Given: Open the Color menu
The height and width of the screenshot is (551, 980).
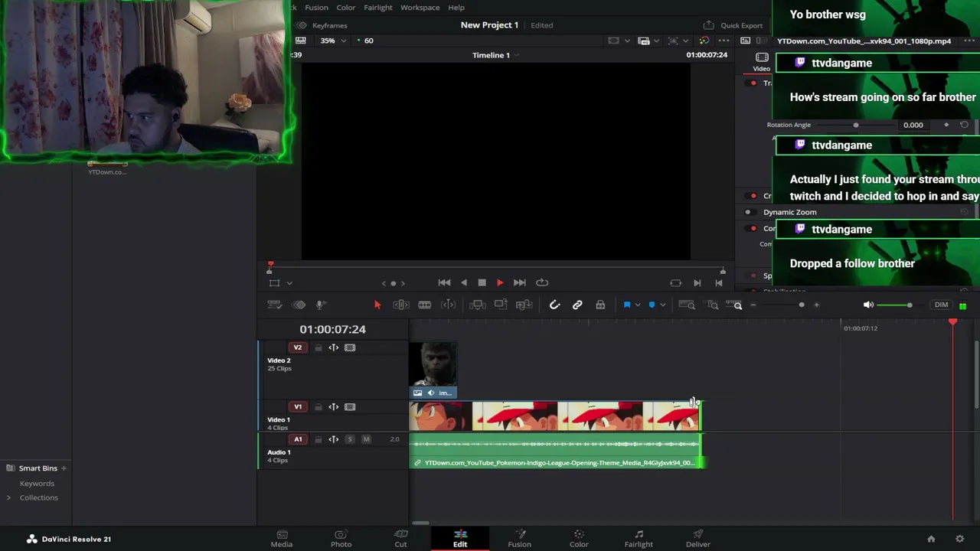Looking at the screenshot, I should (345, 8).
